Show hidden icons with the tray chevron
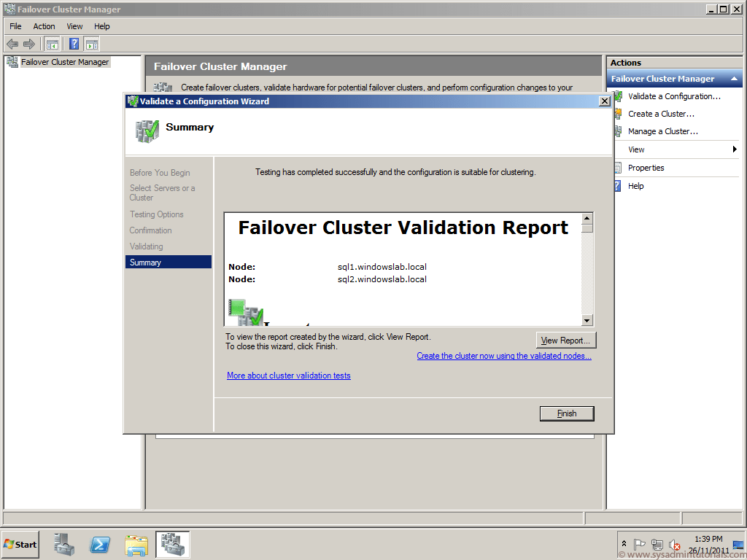Screen dimensions: 747x560 click(x=624, y=544)
